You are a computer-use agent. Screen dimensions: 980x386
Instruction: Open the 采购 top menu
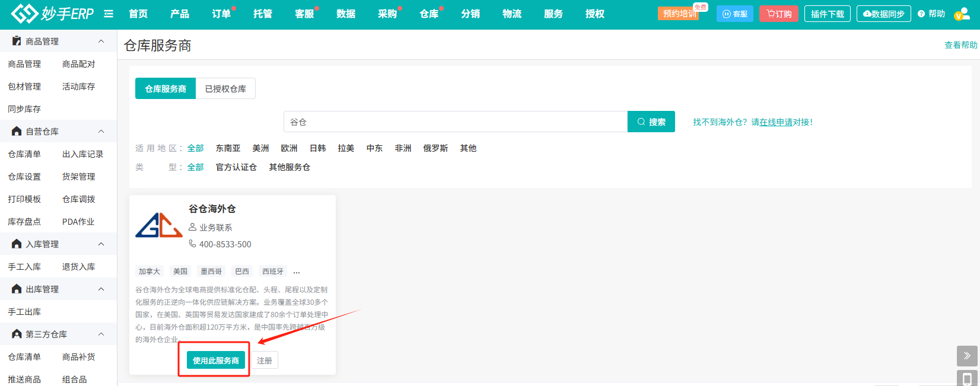point(387,14)
